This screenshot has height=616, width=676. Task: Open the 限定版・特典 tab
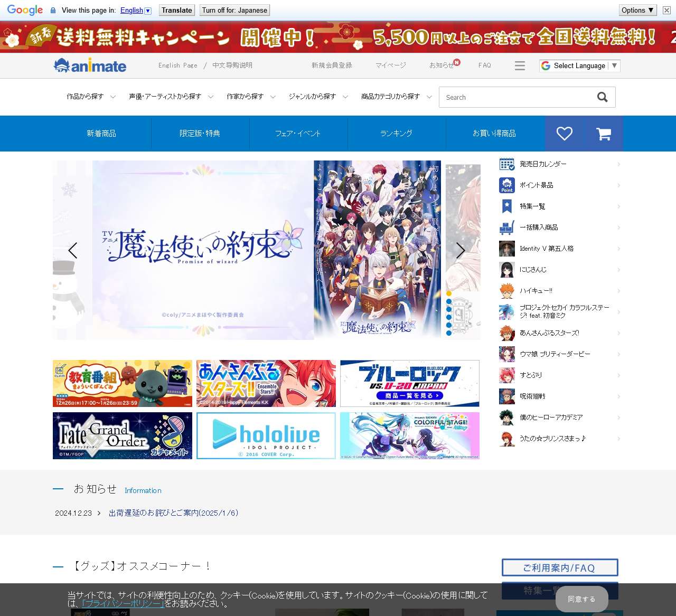coord(200,134)
